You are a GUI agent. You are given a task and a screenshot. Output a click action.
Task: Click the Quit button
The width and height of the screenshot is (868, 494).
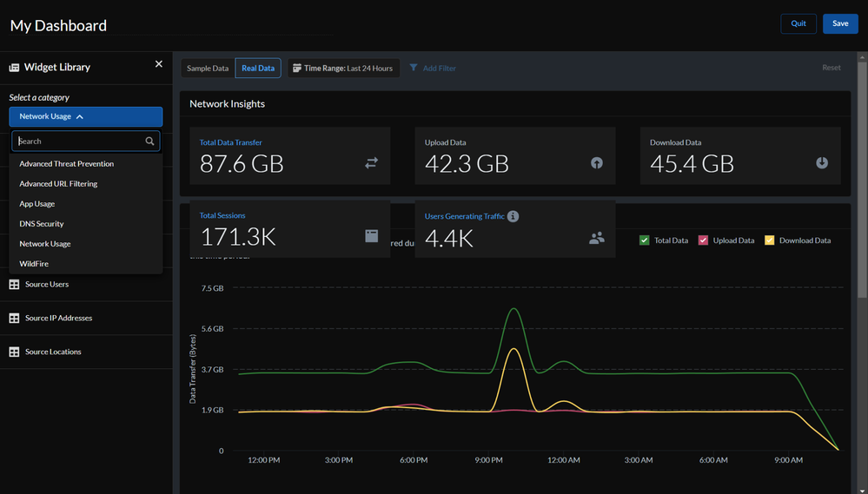[798, 23]
